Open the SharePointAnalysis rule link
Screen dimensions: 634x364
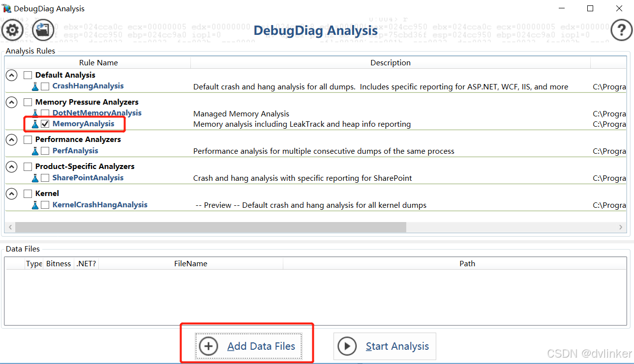(x=88, y=178)
